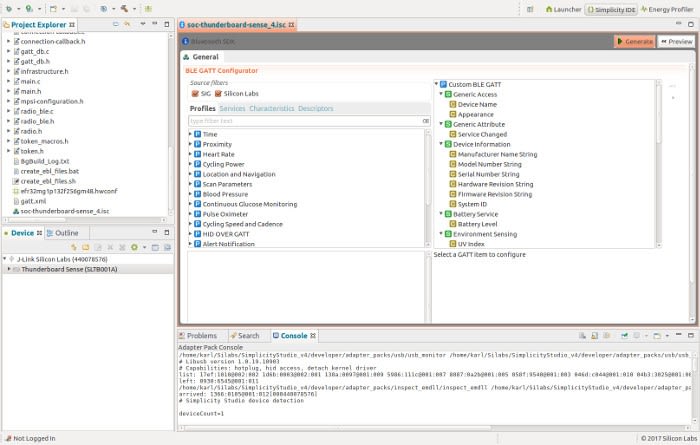Expand main.c in Project Explorer
The width and height of the screenshot is (700, 445).
[x=8, y=81]
